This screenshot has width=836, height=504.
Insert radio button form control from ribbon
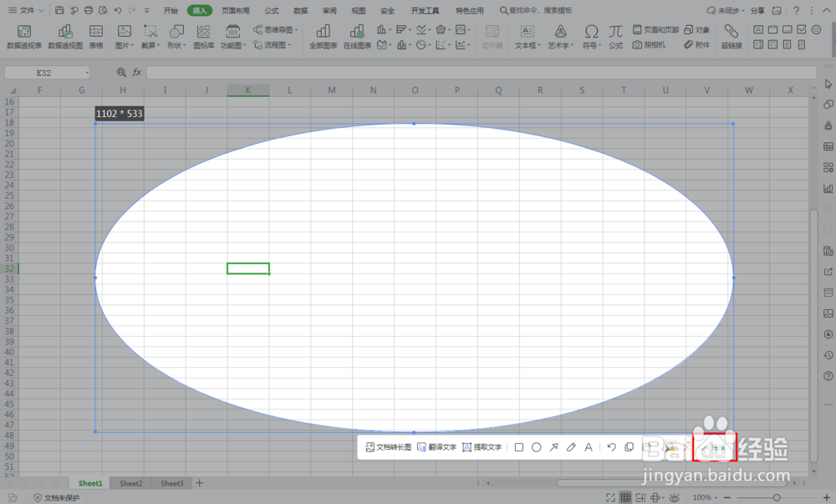coord(816,29)
